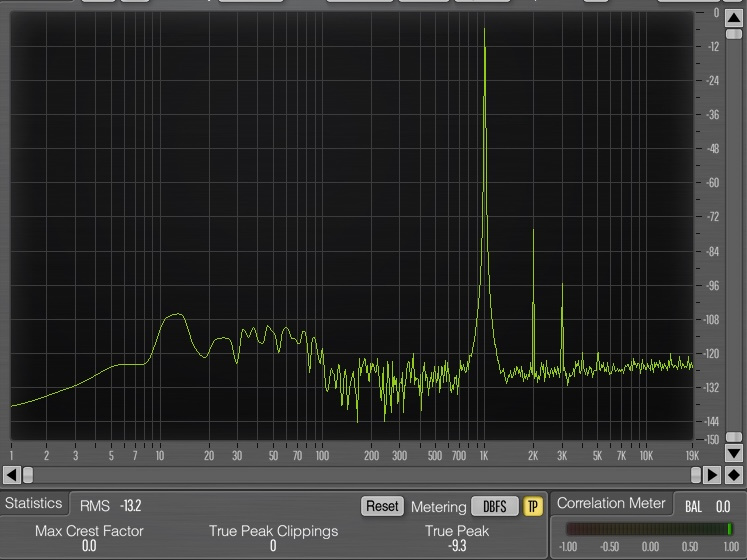747x560 pixels.
Task: Click the horizontal scroll right arrow
Action: click(x=712, y=474)
